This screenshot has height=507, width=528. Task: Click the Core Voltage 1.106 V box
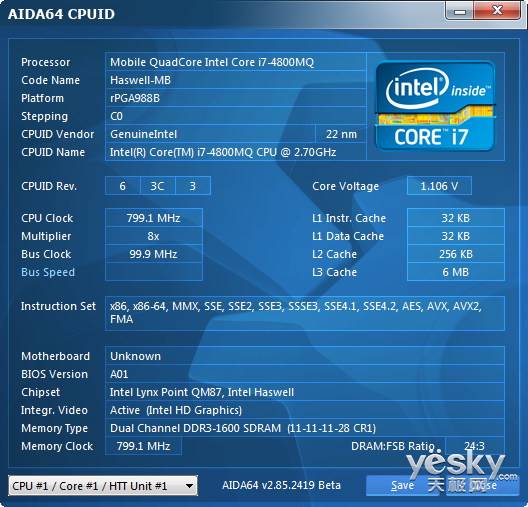439,186
